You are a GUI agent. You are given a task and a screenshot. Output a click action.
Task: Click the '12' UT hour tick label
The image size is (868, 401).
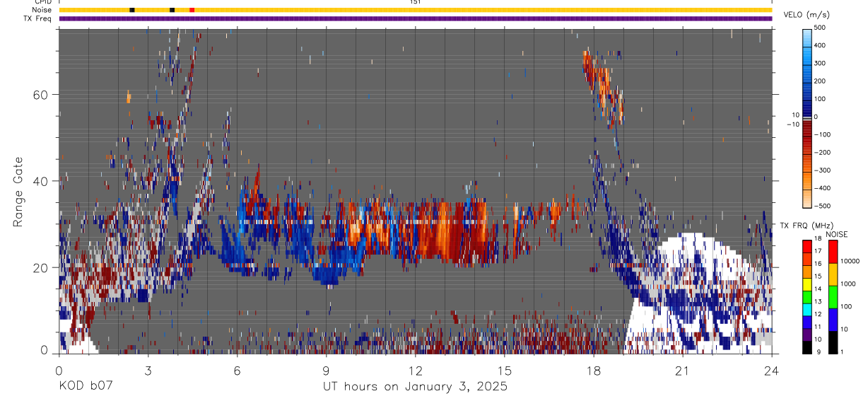tap(415, 370)
